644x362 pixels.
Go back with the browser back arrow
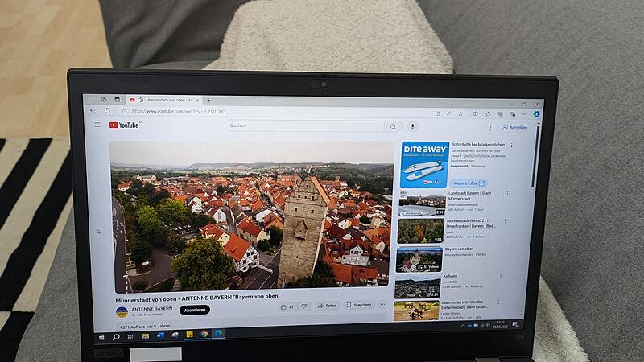(x=93, y=110)
